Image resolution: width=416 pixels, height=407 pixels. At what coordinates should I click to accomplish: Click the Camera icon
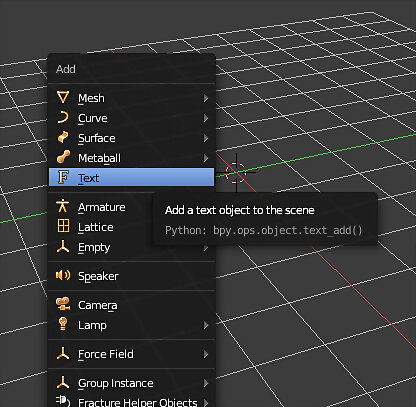[x=63, y=304]
